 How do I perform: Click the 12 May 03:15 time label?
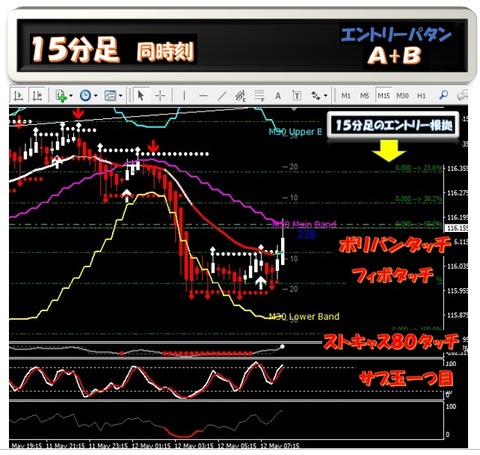tap(194, 446)
